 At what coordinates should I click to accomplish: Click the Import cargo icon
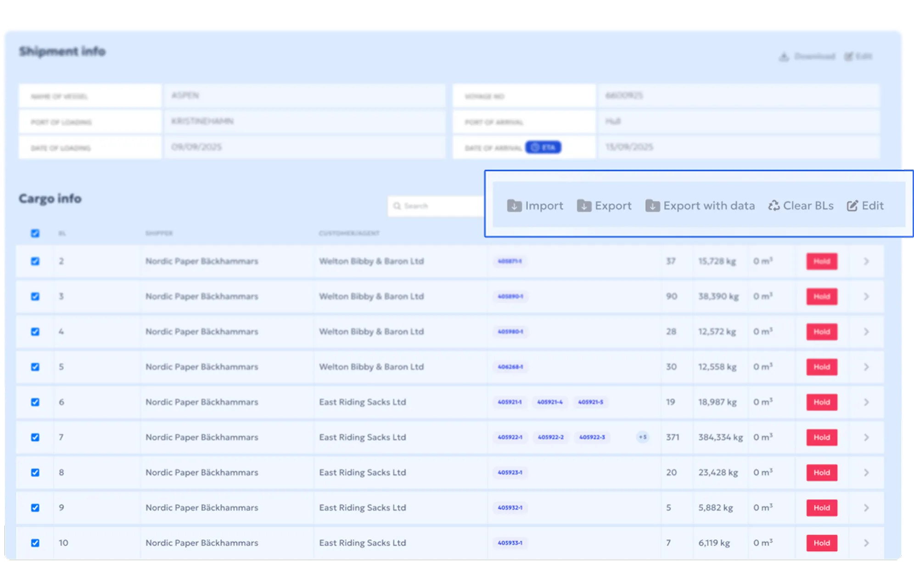click(x=514, y=206)
